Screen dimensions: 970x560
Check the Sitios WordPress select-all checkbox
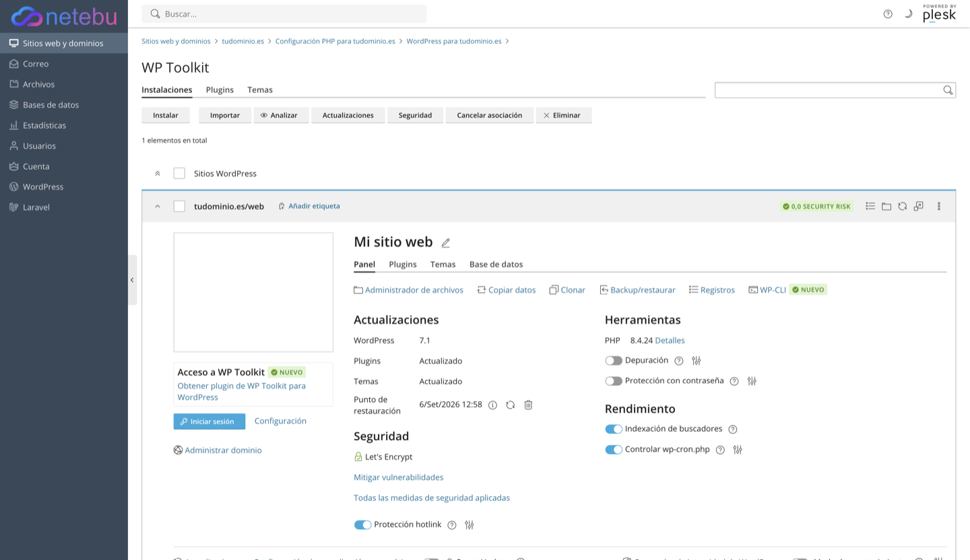[179, 173]
